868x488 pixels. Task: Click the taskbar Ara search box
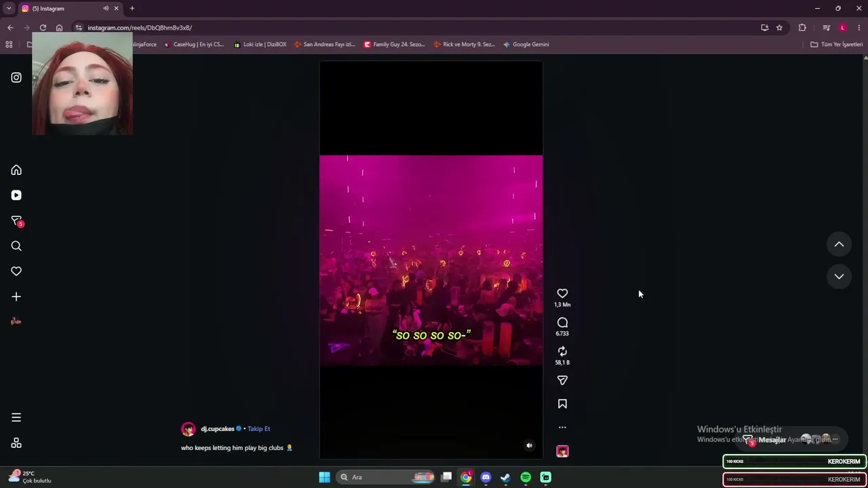386,477
